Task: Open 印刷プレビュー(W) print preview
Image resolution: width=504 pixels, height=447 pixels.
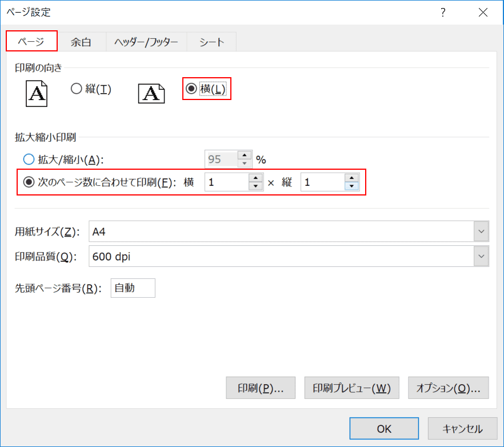Action: pos(352,388)
